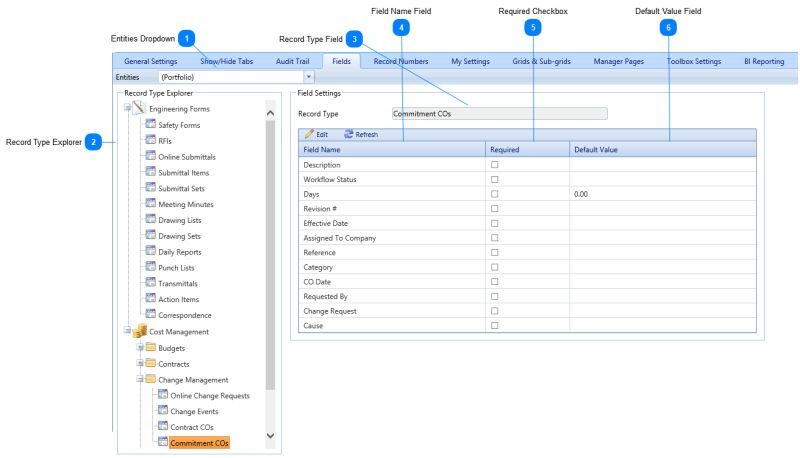Screen dimensions: 800x458
Task: Click the Edit button label
Action: [322, 135]
